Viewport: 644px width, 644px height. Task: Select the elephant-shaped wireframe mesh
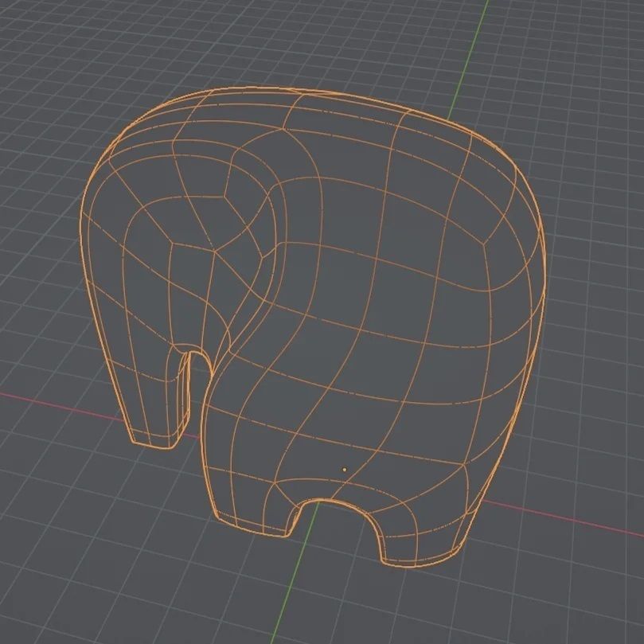pos(313,326)
